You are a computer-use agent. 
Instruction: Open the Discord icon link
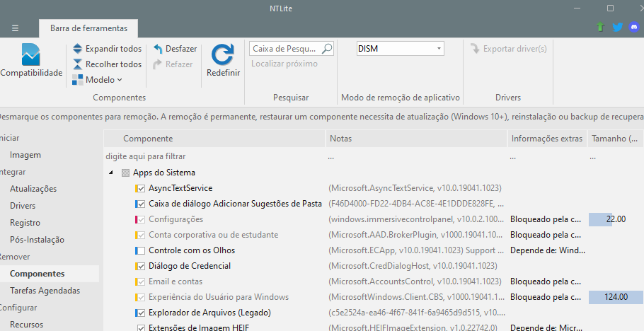click(x=634, y=27)
